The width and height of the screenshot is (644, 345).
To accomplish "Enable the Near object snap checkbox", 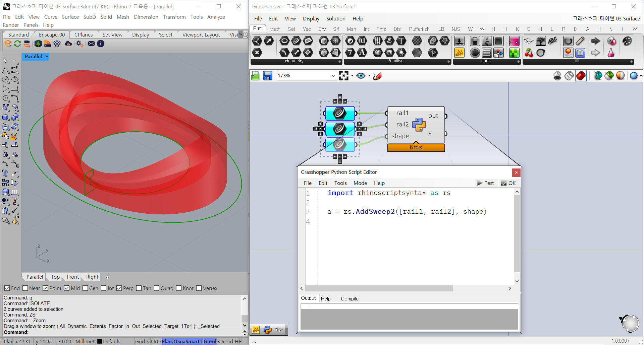I will pos(25,288).
